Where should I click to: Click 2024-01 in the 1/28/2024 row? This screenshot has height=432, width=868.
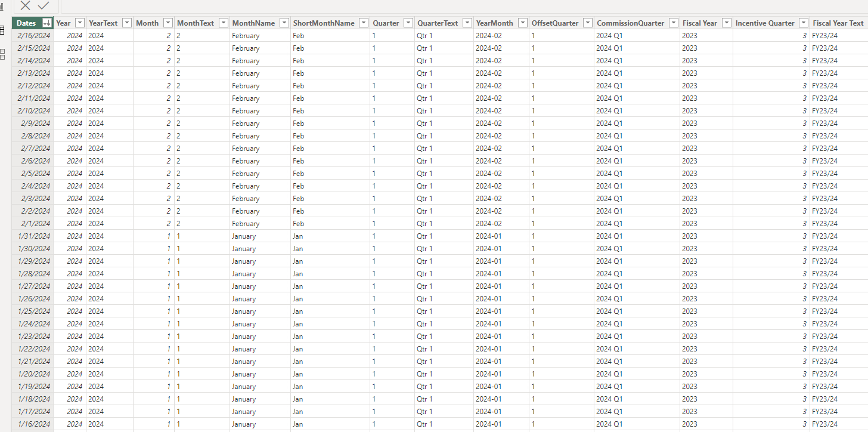[489, 274]
